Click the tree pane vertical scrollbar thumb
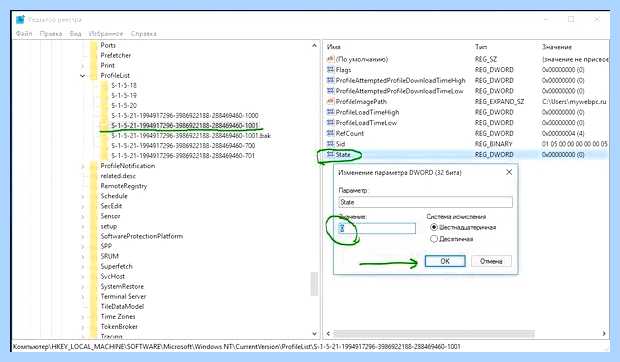The image size is (620, 362). click(314, 284)
